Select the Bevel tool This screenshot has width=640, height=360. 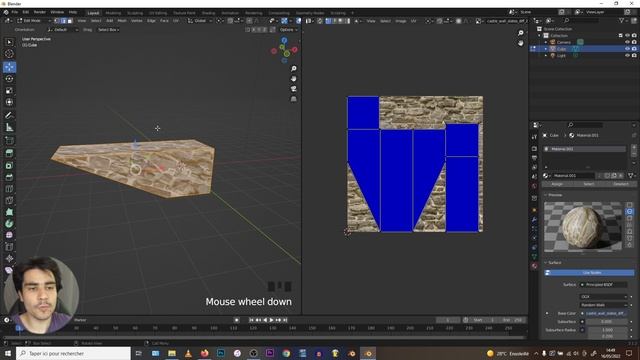click(x=9, y=177)
